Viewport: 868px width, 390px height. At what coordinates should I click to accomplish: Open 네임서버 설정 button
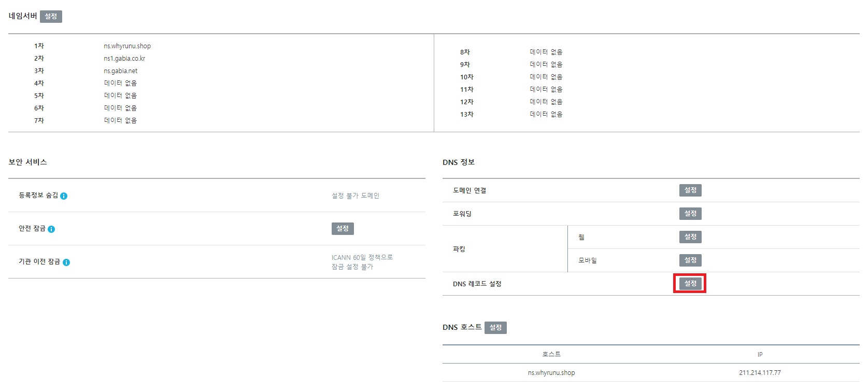click(x=51, y=17)
